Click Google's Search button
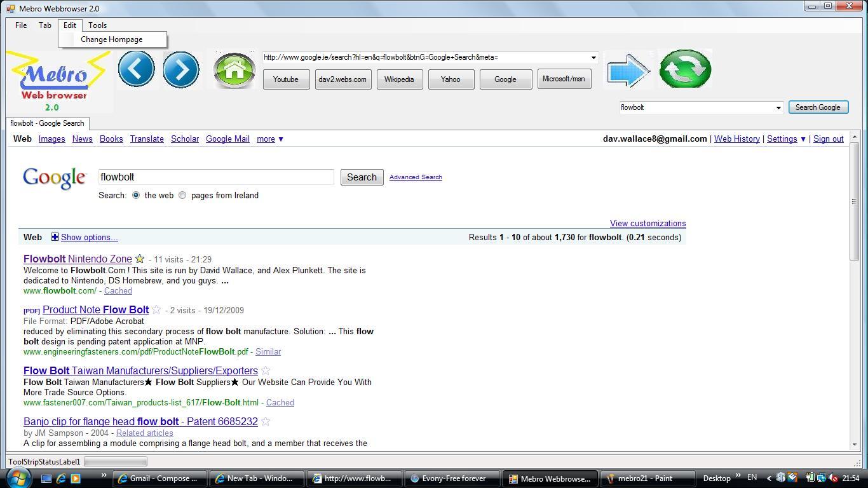 point(362,177)
